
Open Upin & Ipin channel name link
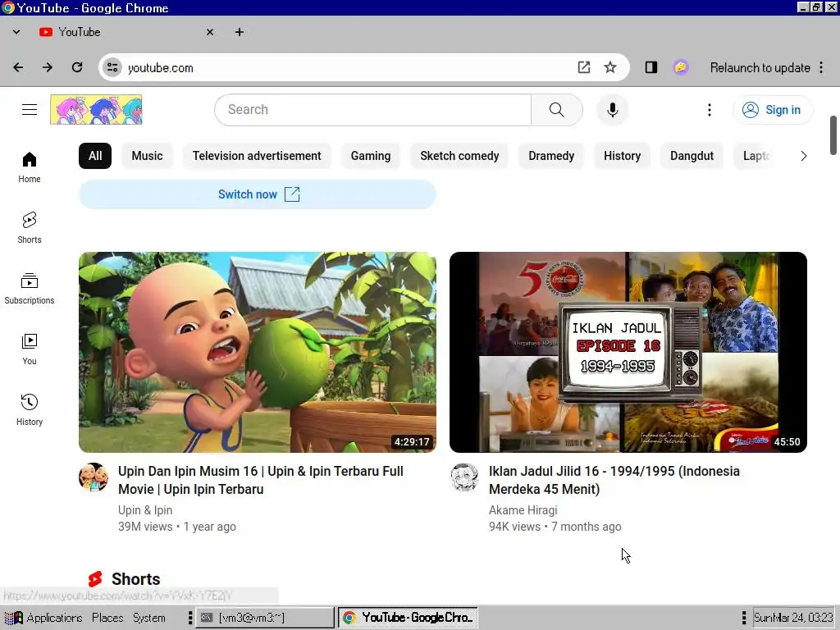[x=145, y=510]
